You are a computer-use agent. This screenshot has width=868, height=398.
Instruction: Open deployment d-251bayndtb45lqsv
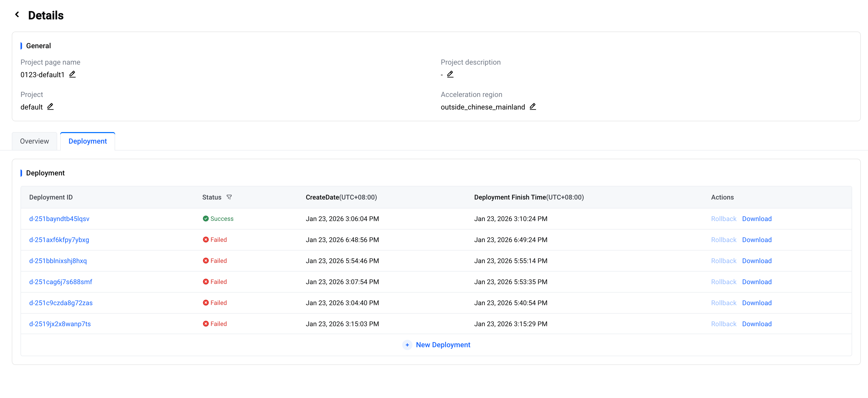[59, 219]
